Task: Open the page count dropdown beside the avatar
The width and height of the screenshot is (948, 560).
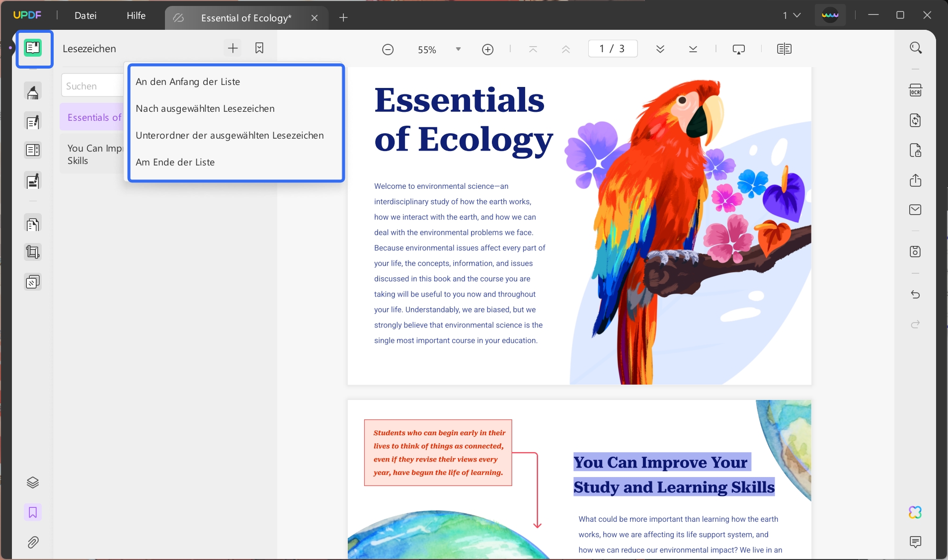Action: coord(792,15)
